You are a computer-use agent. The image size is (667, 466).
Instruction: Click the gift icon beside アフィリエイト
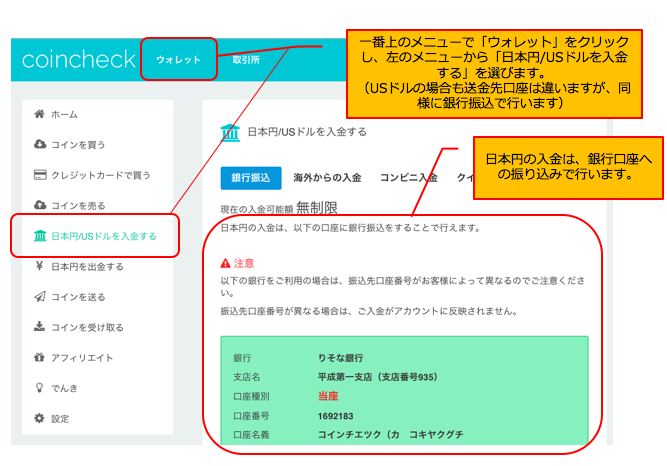click(x=39, y=357)
